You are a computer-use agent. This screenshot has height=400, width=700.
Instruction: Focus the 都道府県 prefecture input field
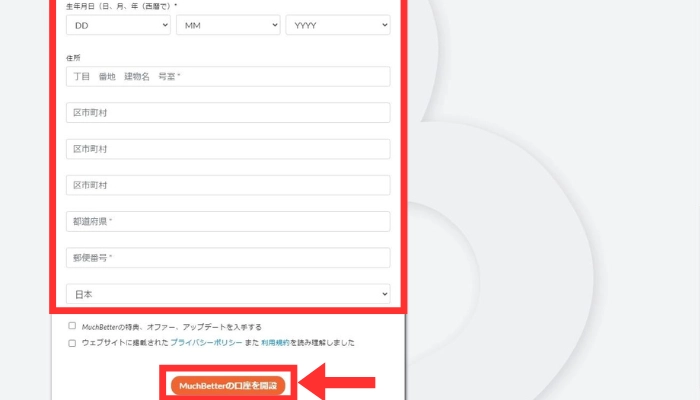click(x=228, y=221)
